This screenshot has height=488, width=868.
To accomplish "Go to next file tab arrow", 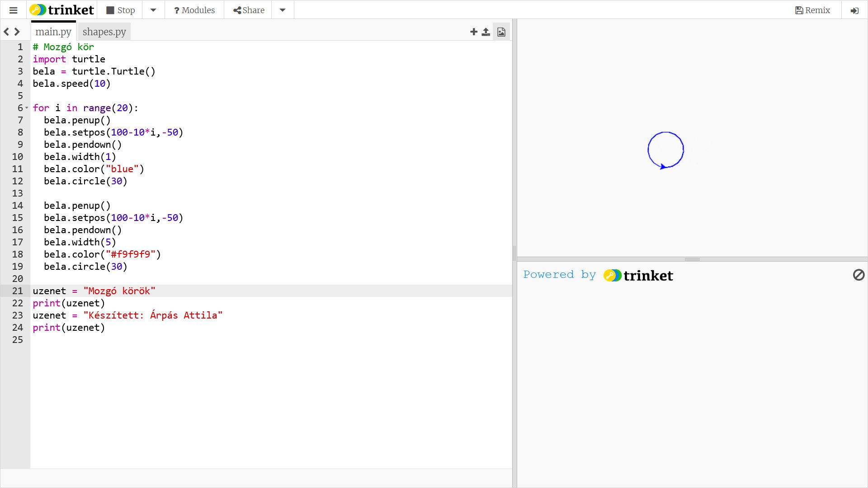I will click(17, 32).
